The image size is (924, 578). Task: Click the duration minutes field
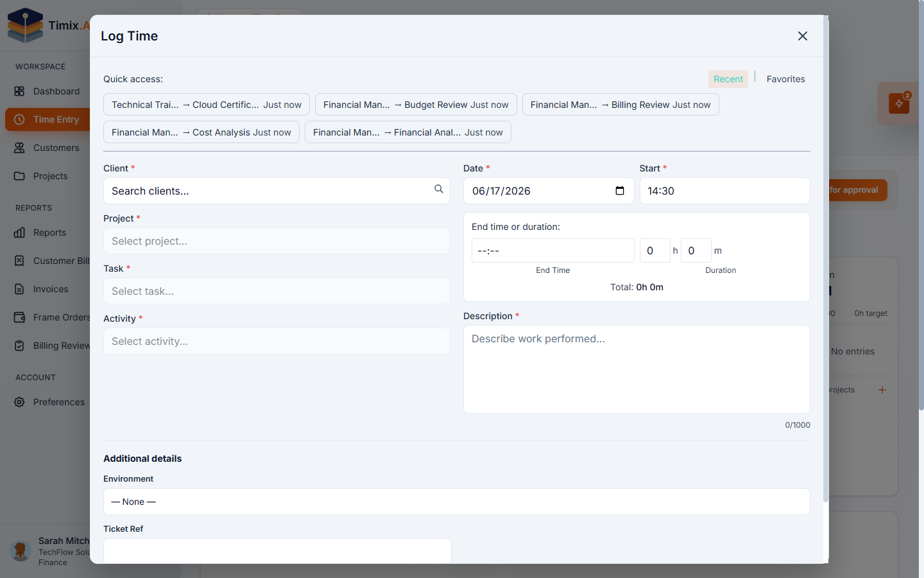tap(696, 250)
